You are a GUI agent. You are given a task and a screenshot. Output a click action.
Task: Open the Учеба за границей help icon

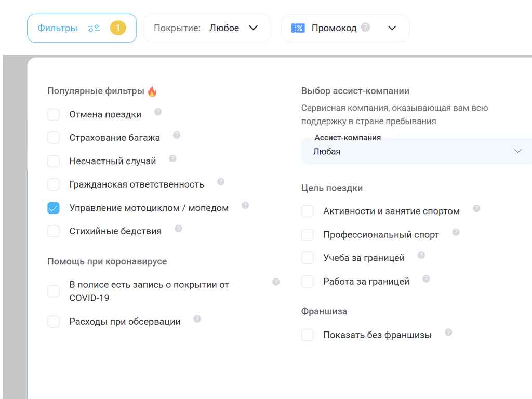point(421,255)
